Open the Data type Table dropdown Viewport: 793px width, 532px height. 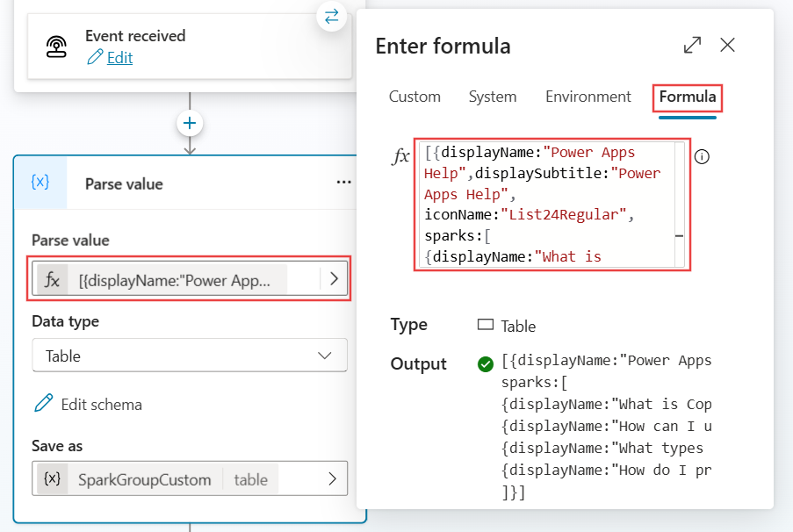[190, 356]
